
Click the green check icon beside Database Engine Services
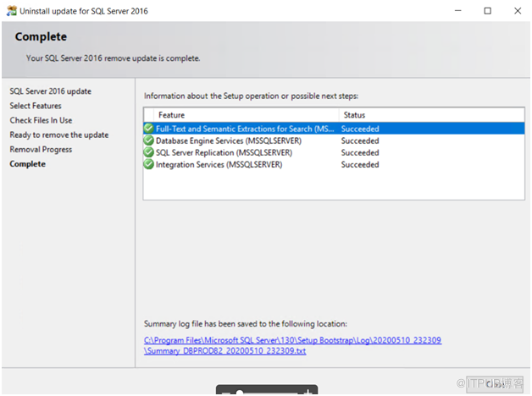click(x=148, y=140)
